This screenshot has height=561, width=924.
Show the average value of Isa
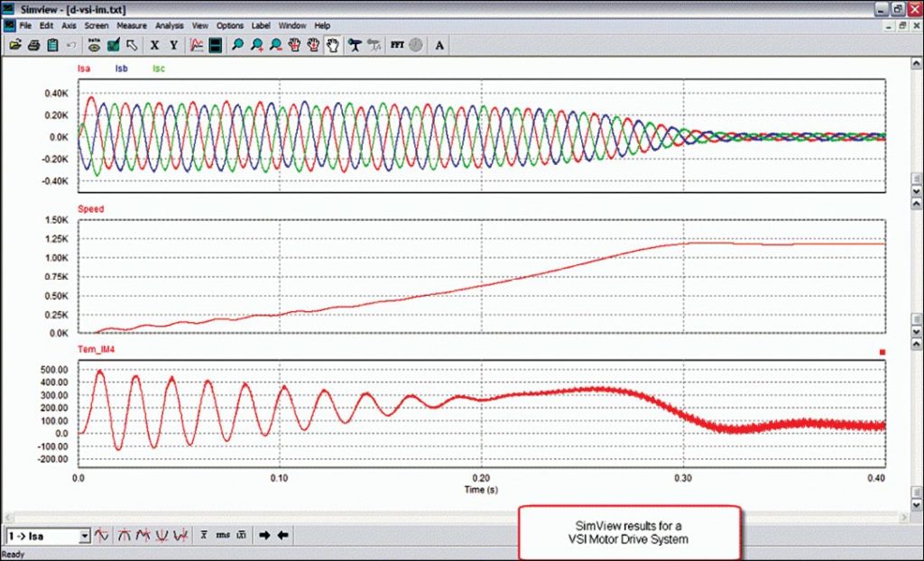(202, 535)
